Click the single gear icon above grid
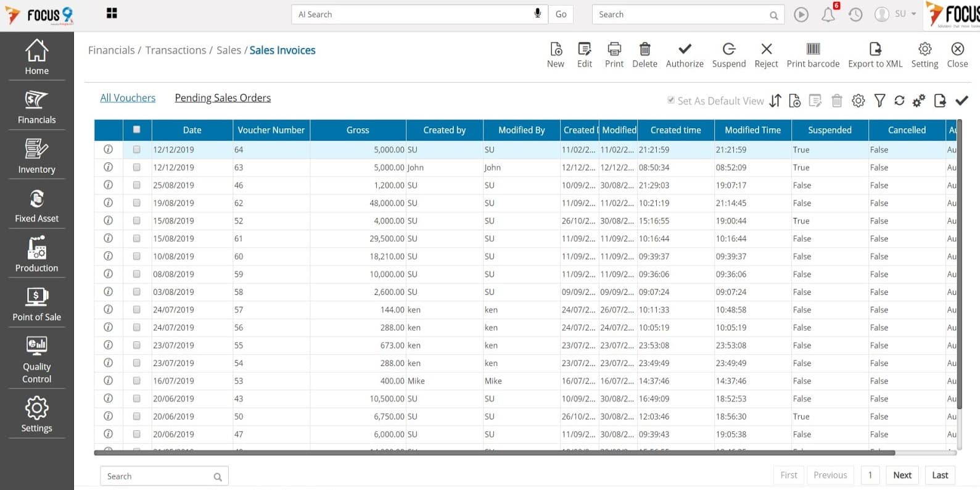 [x=859, y=101]
